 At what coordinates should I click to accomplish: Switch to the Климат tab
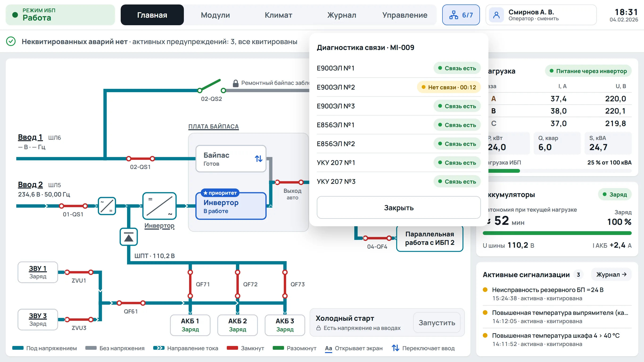pyautogui.click(x=278, y=15)
